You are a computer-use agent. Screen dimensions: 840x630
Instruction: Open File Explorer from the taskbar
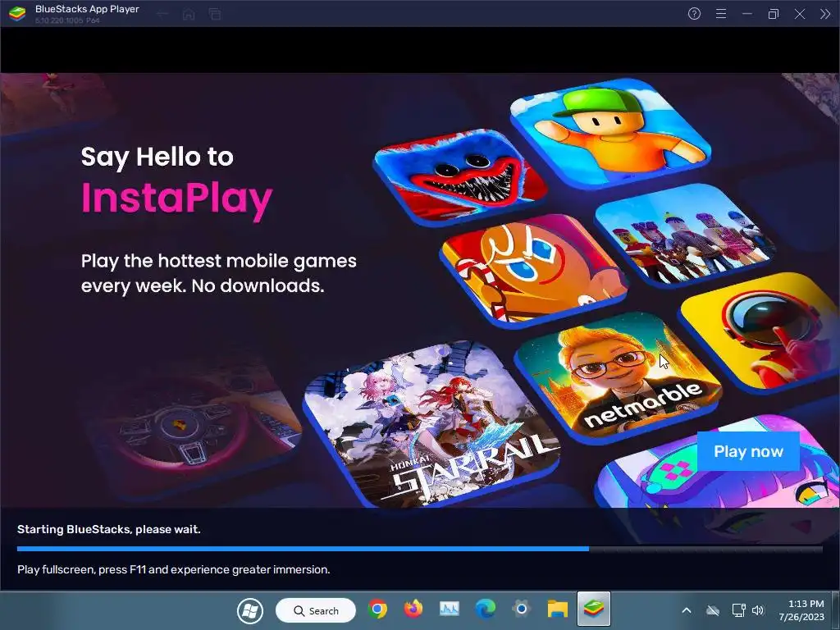coord(557,609)
